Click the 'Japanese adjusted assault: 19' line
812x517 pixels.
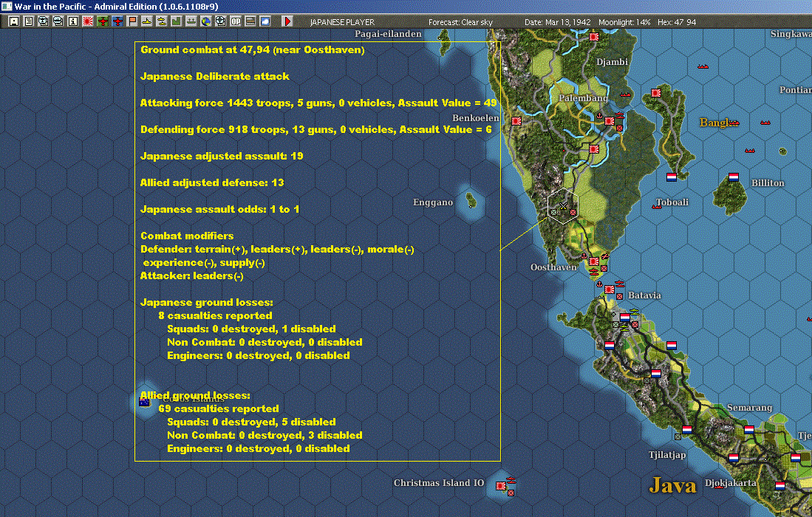tap(222, 156)
